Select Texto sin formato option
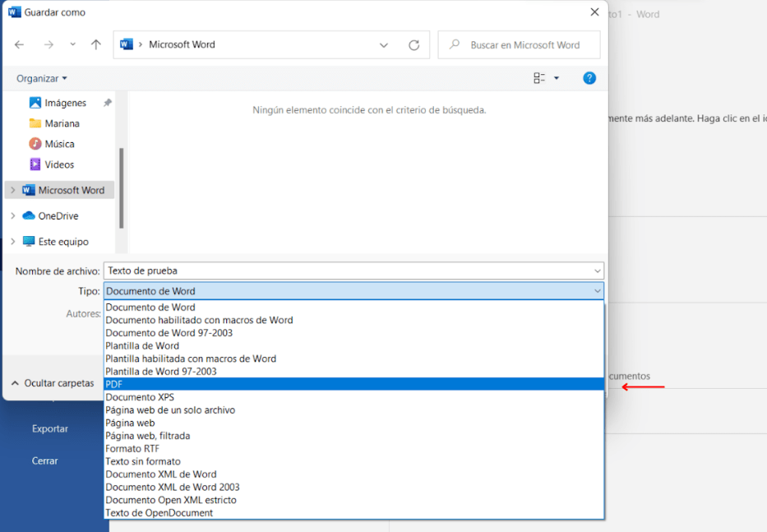 [x=143, y=461]
